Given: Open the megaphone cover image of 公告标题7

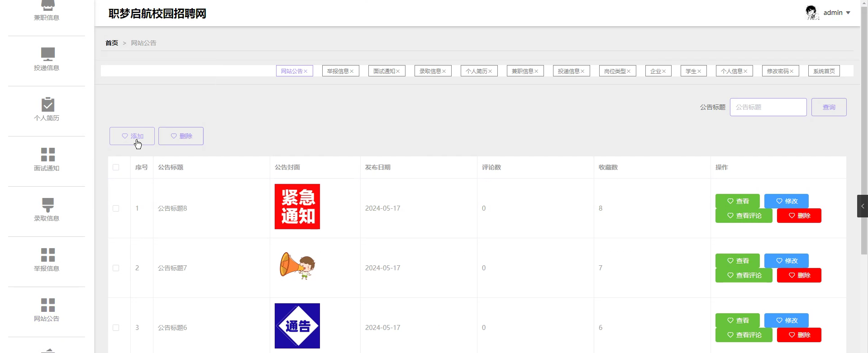Looking at the screenshot, I should (297, 266).
